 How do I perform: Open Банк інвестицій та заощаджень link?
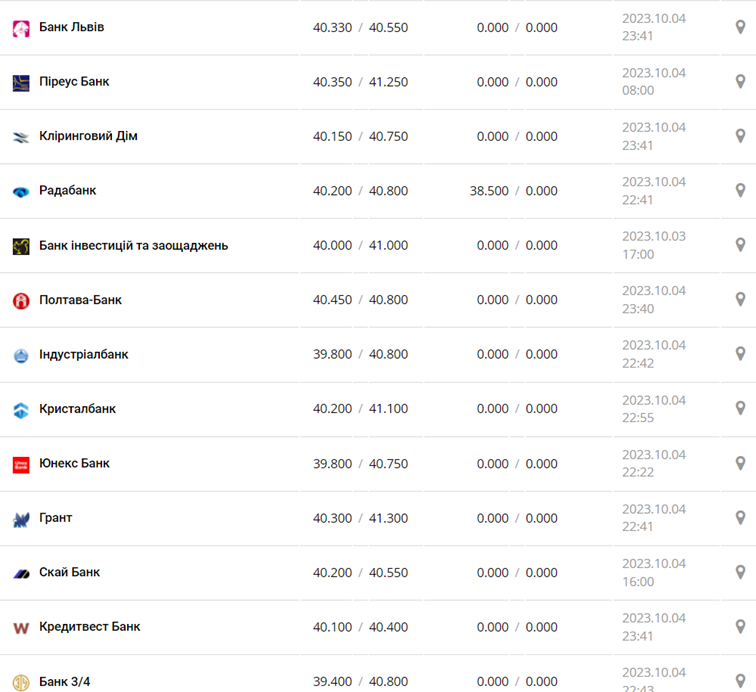pos(133,245)
